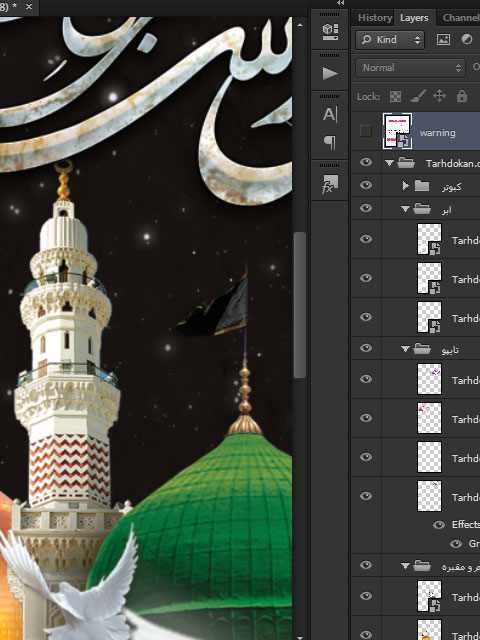Click the کبوتر group folder icon

pyautogui.click(x=422, y=186)
